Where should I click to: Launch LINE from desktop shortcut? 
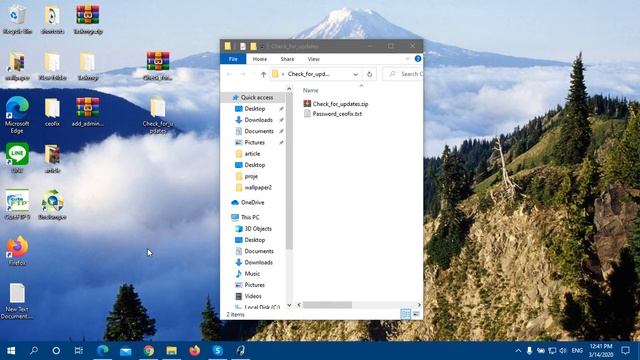(x=17, y=158)
